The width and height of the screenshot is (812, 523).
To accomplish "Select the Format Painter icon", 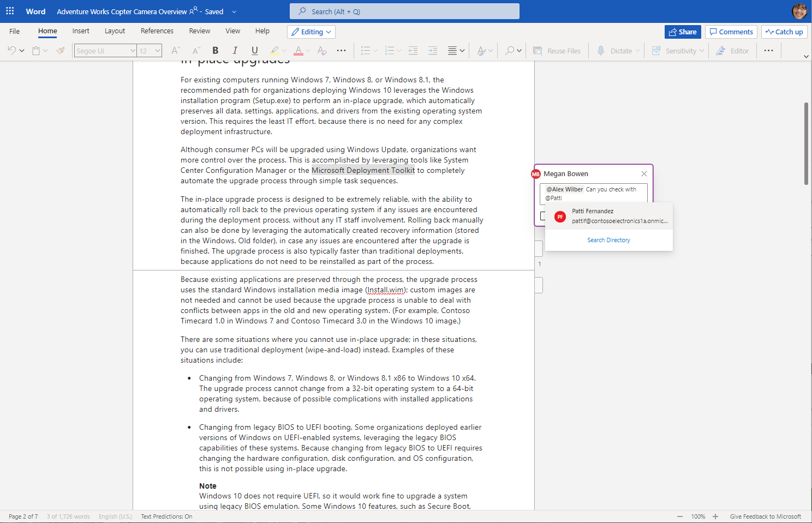I will coord(61,51).
